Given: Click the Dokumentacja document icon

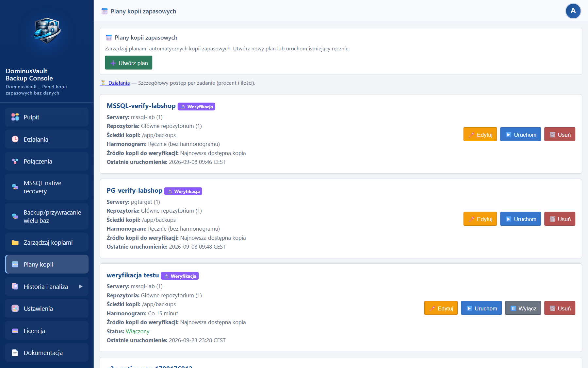Looking at the screenshot, I should point(15,353).
